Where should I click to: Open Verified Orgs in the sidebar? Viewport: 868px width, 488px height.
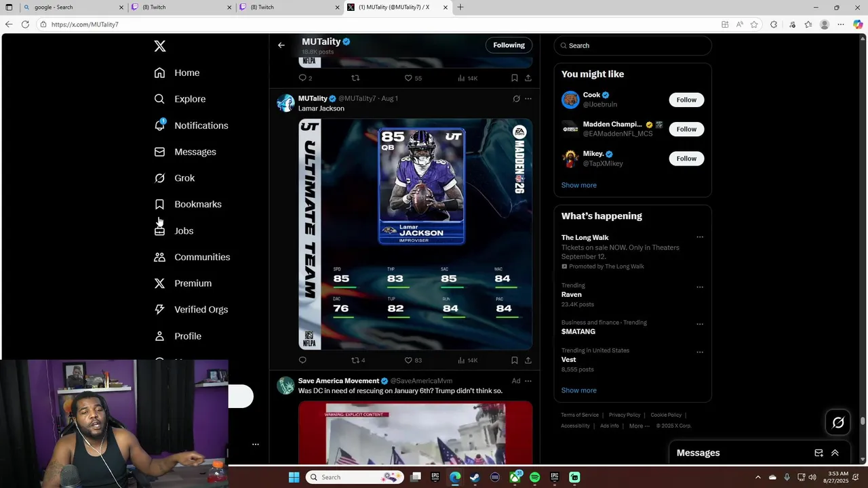191,310
